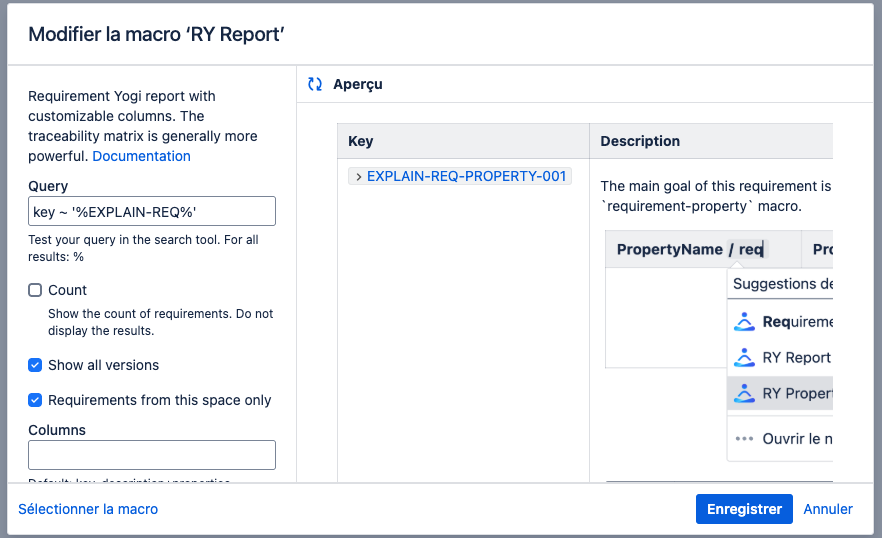Expand the EXPLAIN-REQ-PROPERTY-001 chevron
Screen dimensions: 882x538
(x=358, y=176)
